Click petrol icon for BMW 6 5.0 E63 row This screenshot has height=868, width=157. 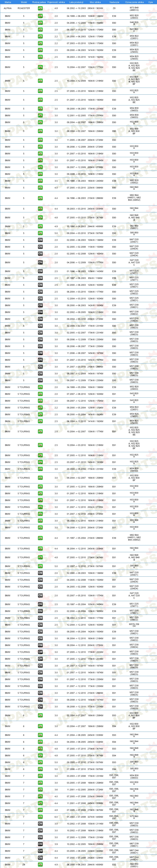click(x=40, y=762)
